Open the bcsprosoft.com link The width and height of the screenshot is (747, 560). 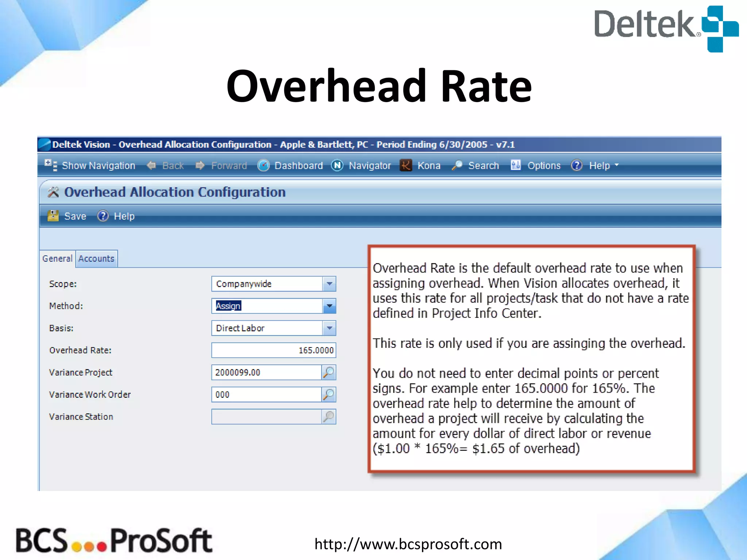408,544
